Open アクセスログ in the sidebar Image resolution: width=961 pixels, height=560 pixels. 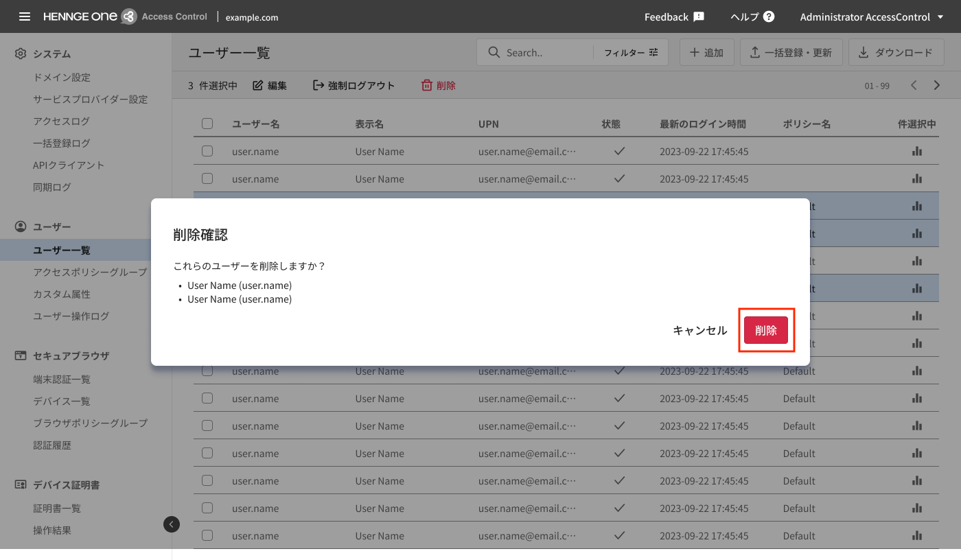click(61, 121)
